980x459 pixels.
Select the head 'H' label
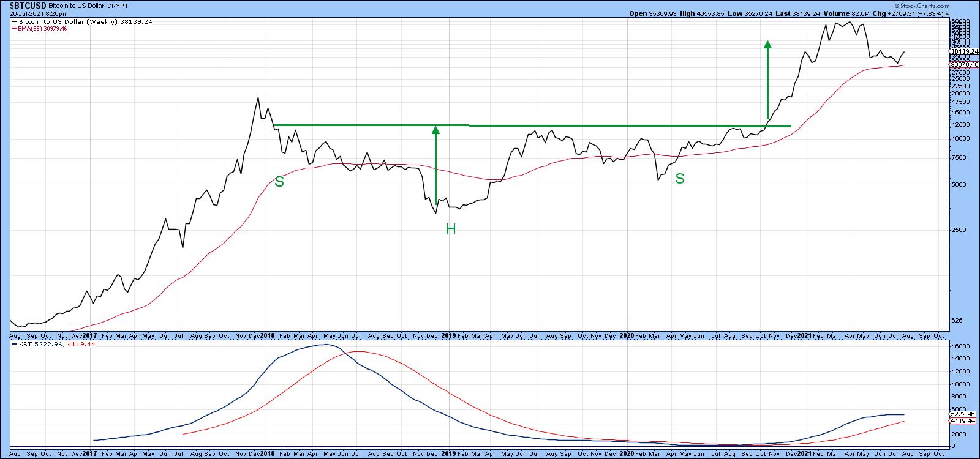click(451, 229)
